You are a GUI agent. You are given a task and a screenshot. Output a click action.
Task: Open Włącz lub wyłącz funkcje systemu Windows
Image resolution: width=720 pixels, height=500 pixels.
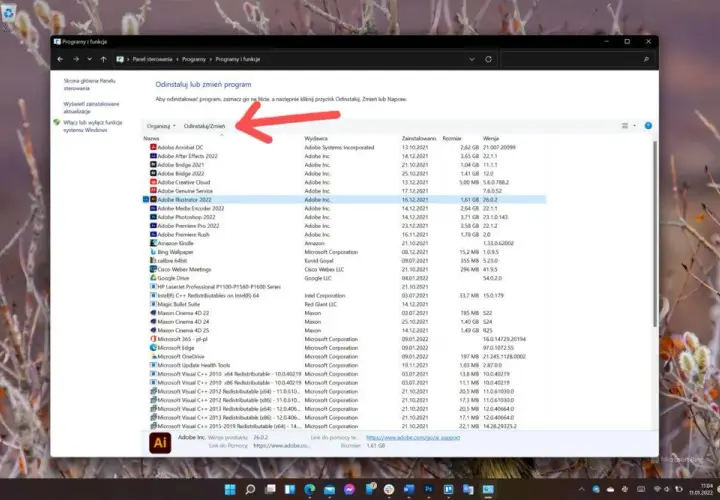click(x=92, y=126)
